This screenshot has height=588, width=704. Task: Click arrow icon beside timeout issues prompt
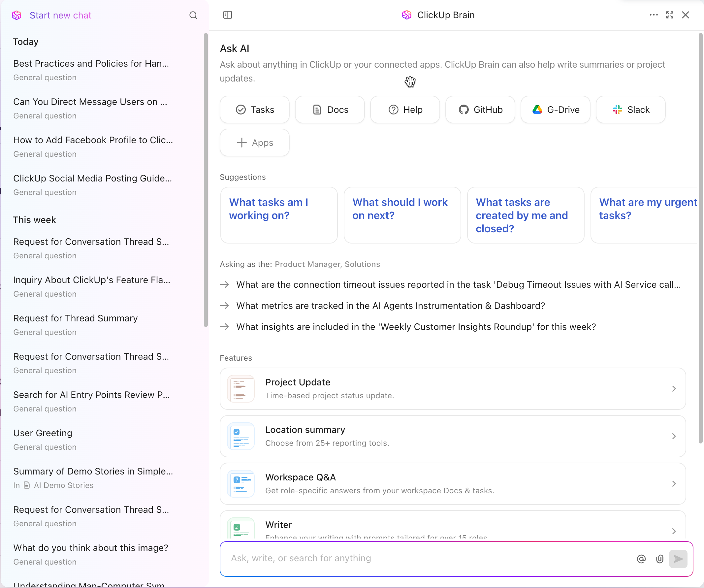point(225,285)
